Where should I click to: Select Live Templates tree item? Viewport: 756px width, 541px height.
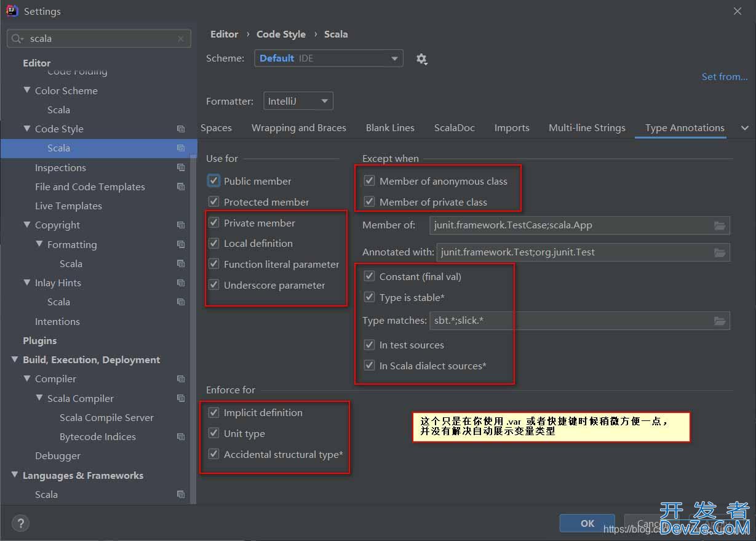click(x=68, y=206)
